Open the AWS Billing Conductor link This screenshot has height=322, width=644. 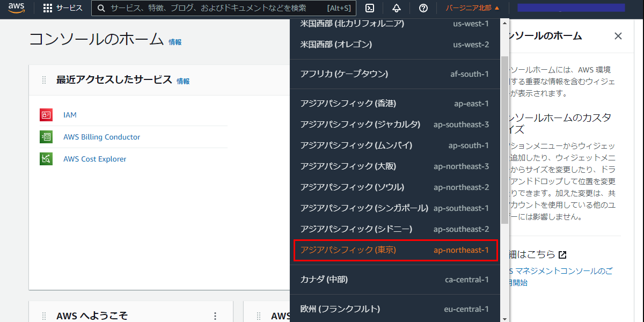coord(101,137)
